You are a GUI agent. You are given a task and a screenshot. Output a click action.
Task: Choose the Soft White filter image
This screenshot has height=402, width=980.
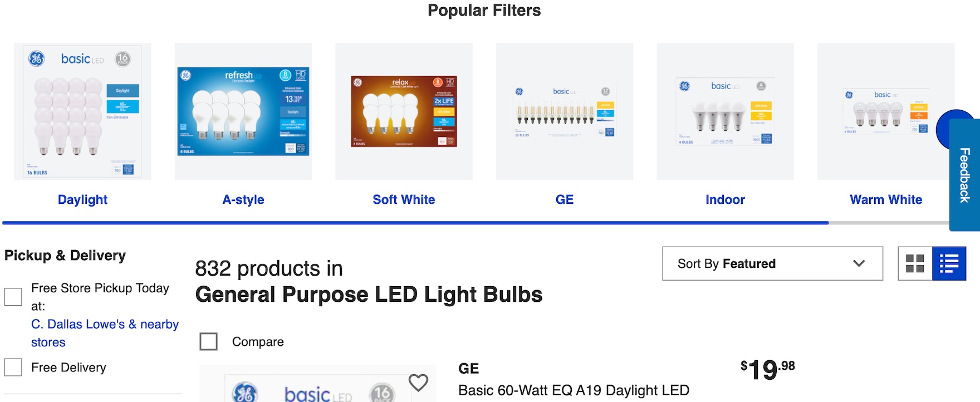click(404, 111)
